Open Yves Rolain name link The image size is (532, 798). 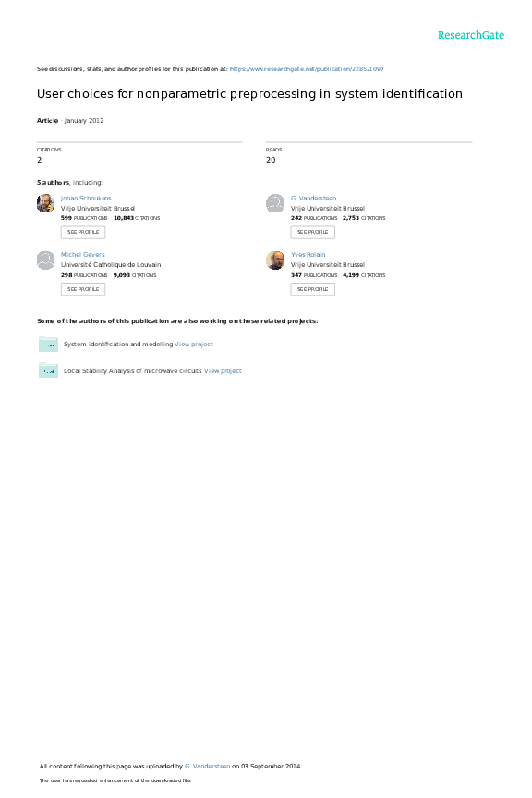tap(308, 255)
